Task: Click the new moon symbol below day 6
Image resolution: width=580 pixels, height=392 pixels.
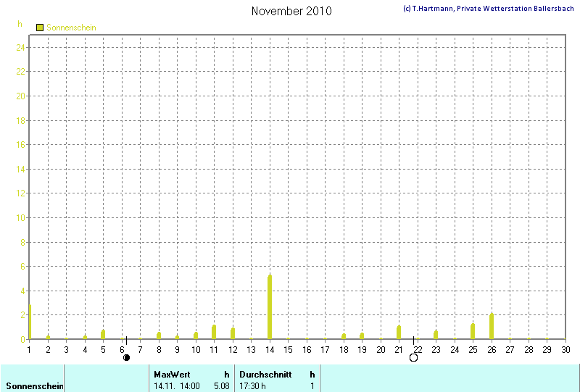Action: (x=126, y=358)
